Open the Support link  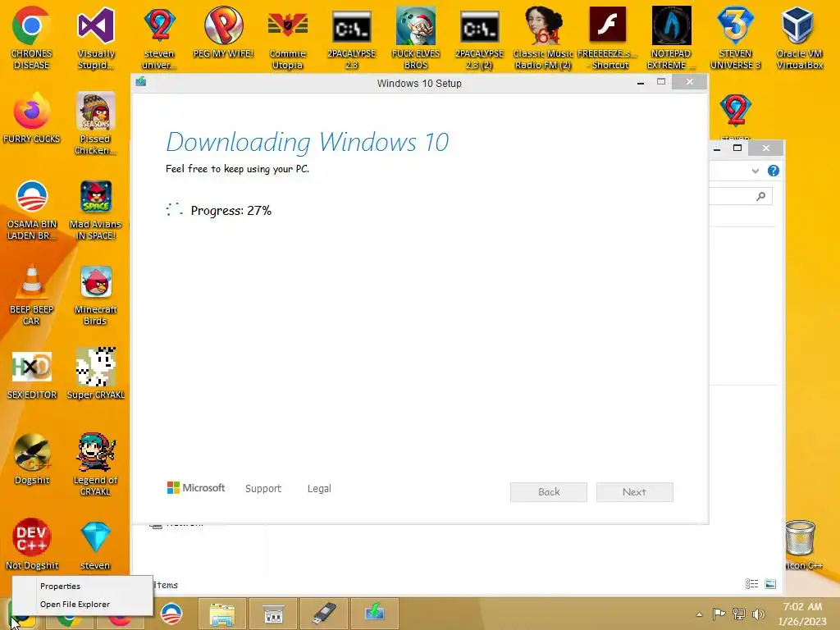click(263, 489)
